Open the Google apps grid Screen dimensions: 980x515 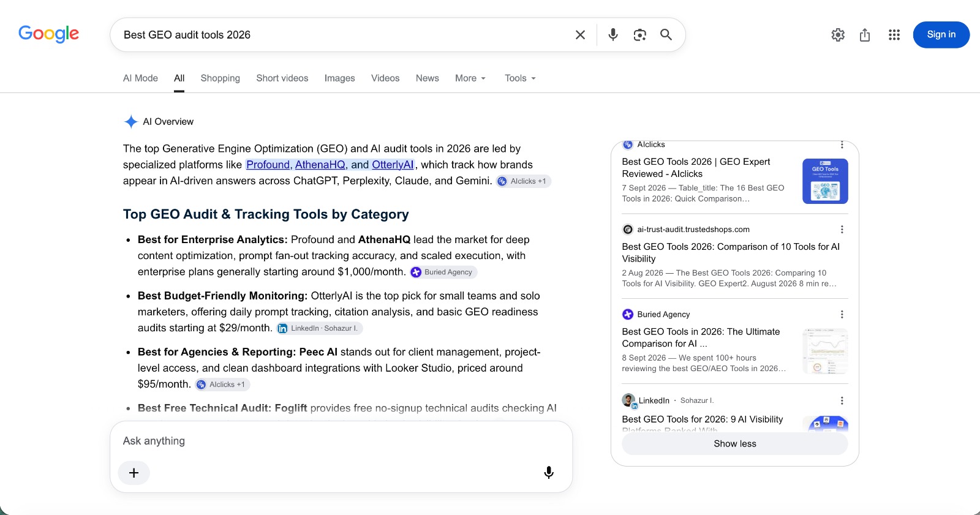click(894, 35)
